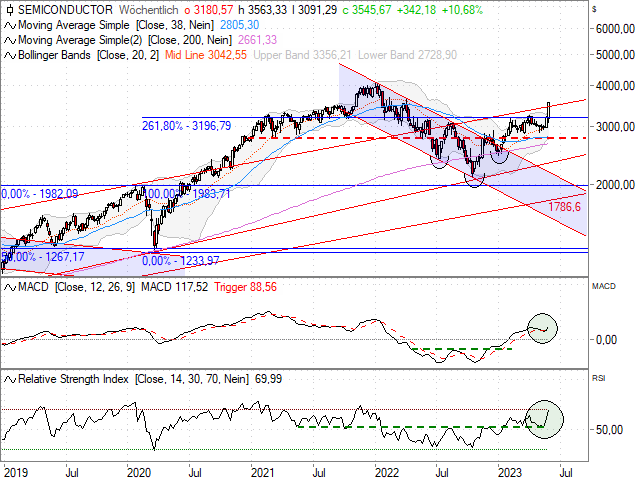This screenshot has height=480, width=640.
Task: Click the Lower Band 2728,90 label
Action: (407, 55)
